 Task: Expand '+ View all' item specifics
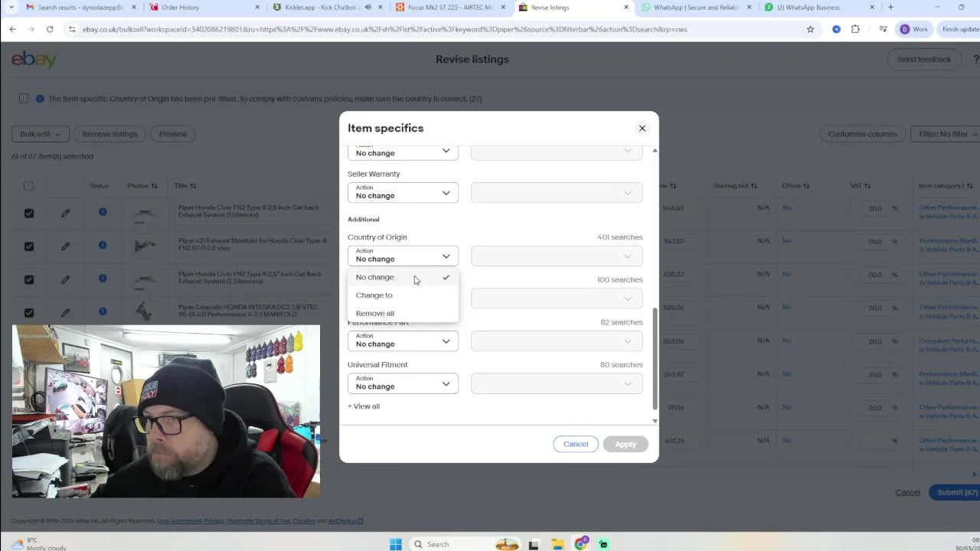coord(364,406)
